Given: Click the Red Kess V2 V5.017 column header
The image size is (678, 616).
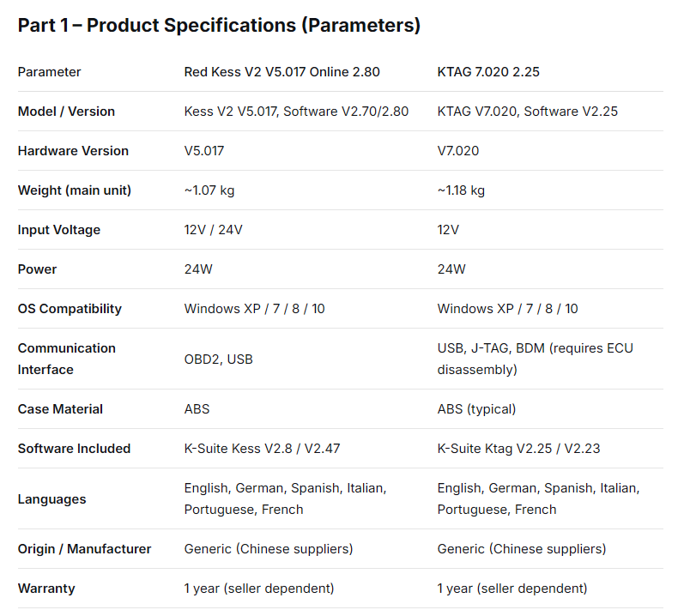Looking at the screenshot, I should point(281,72).
